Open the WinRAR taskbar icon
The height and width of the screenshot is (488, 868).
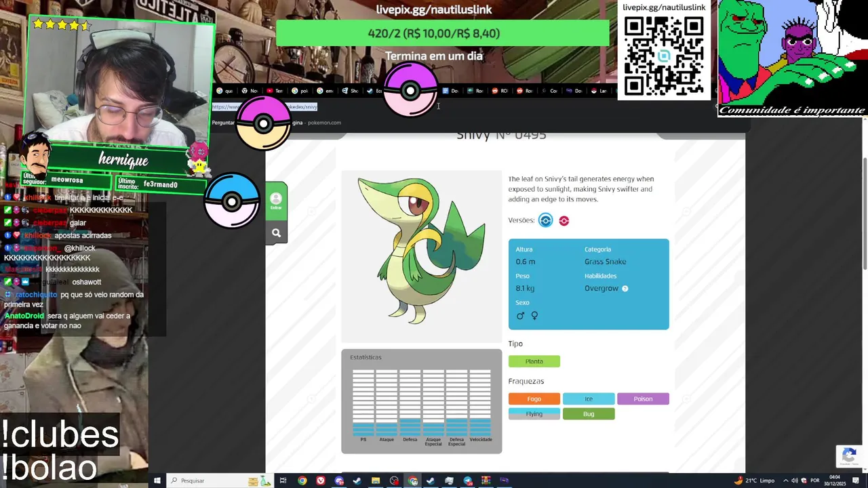[x=486, y=481]
